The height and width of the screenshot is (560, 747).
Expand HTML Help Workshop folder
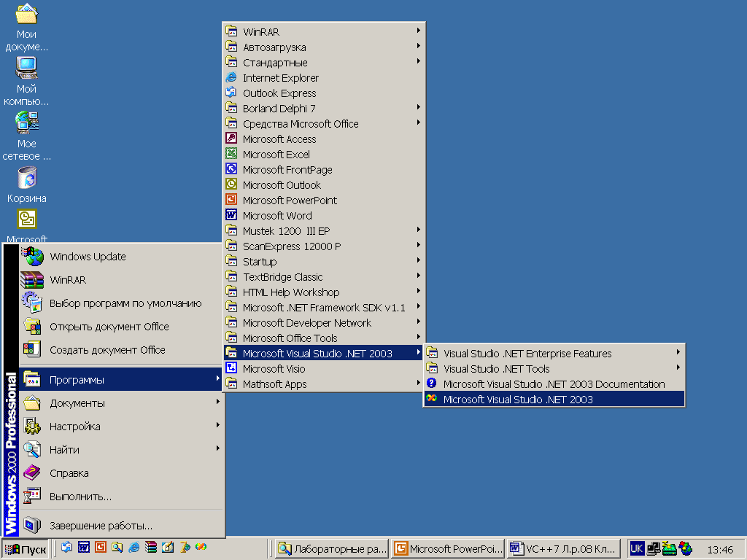(x=323, y=292)
